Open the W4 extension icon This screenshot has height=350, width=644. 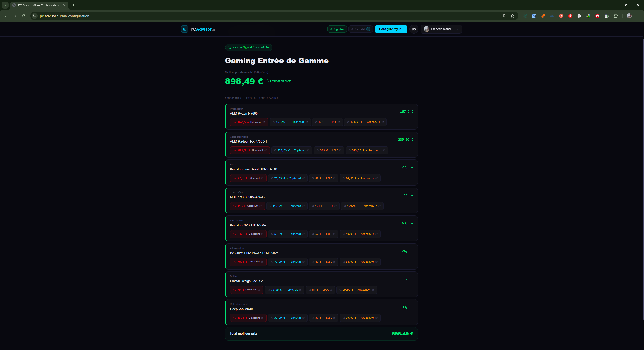pyautogui.click(x=534, y=16)
